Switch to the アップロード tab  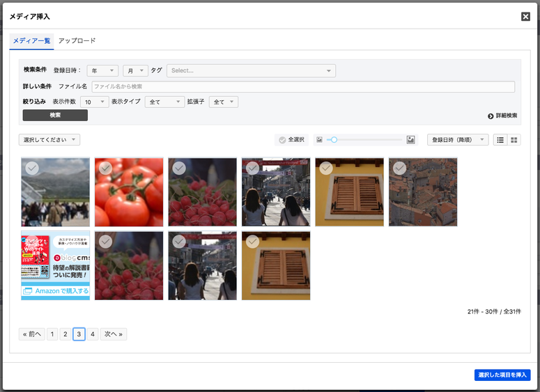click(77, 41)
